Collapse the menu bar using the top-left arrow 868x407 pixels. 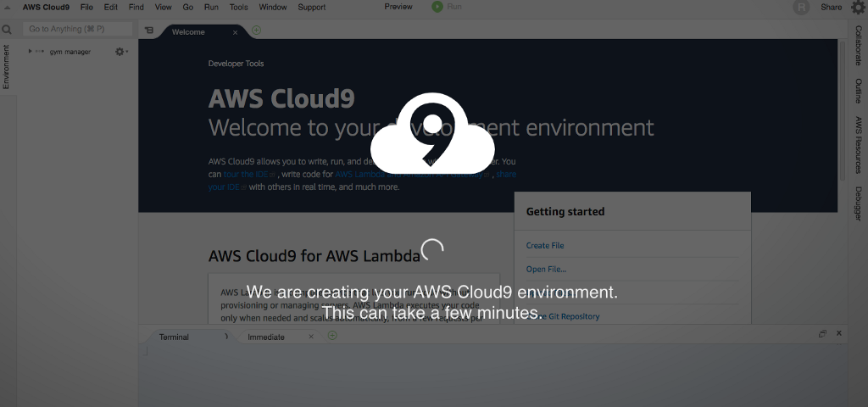coord(7,7)
